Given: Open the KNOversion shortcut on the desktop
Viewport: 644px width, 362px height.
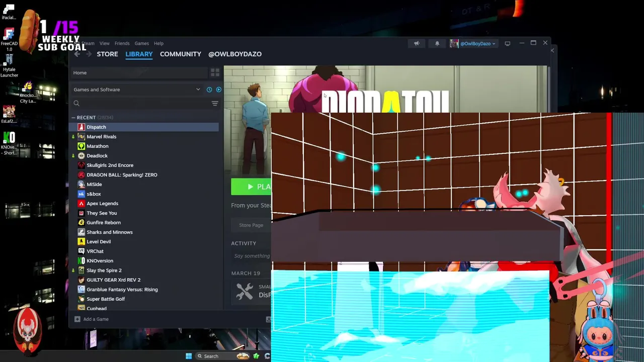Looking at the screenshot, I should click(9, 144).
